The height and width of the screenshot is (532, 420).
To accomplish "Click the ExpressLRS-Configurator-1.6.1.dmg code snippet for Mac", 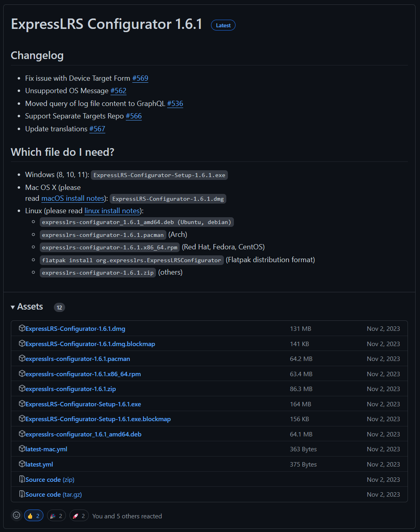I will (x=168, y=199).
